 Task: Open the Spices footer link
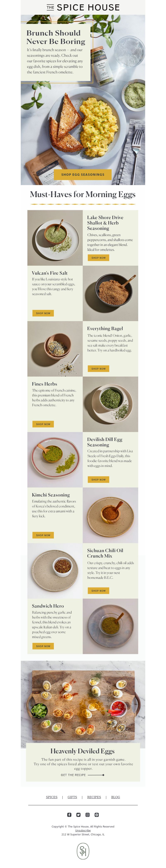[x=51, y=797]
